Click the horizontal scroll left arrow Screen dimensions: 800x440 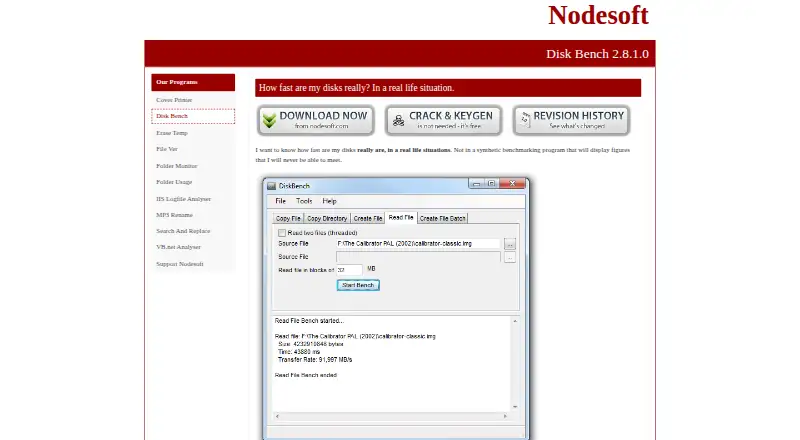[277, 417]
